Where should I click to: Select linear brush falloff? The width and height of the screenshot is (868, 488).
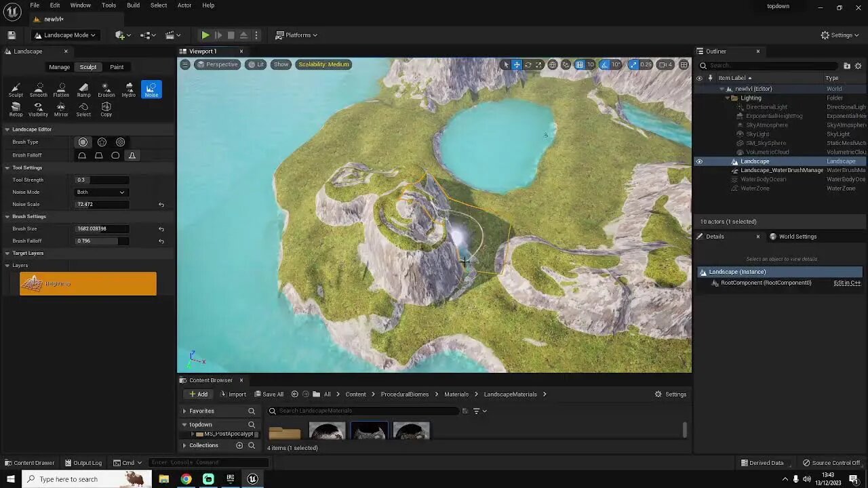(x=99, y=155)
